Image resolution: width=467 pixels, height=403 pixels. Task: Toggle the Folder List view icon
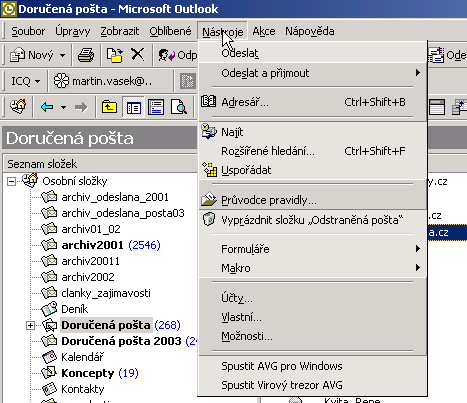(x=134, y=107)
